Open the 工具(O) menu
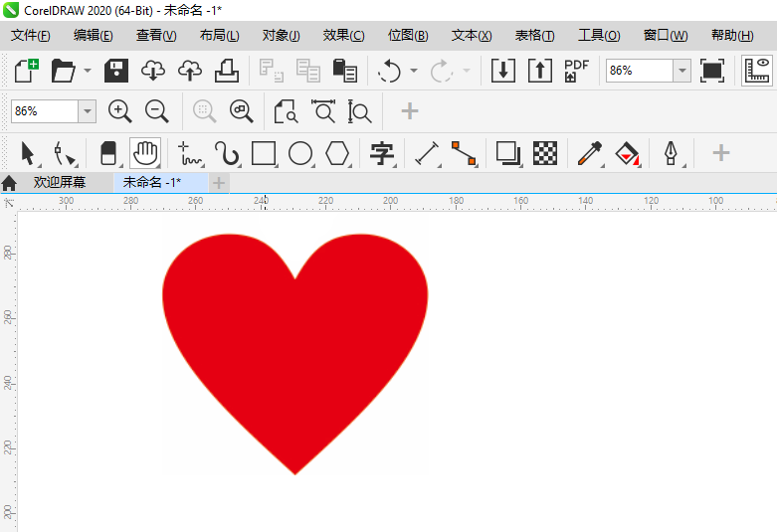The height and width of the screenshot is (532, 777). coord(599,35)
